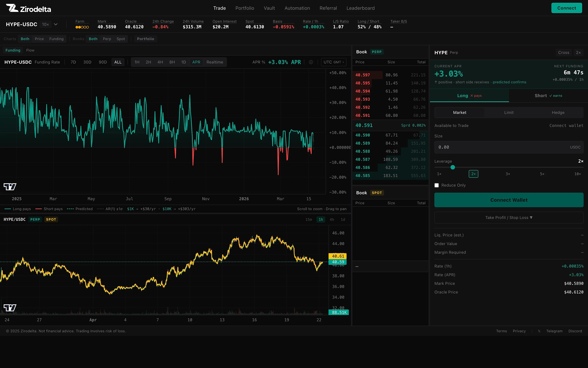Click the Zirodelta logo
Screen dimensions: 588x368
[28, 8]
